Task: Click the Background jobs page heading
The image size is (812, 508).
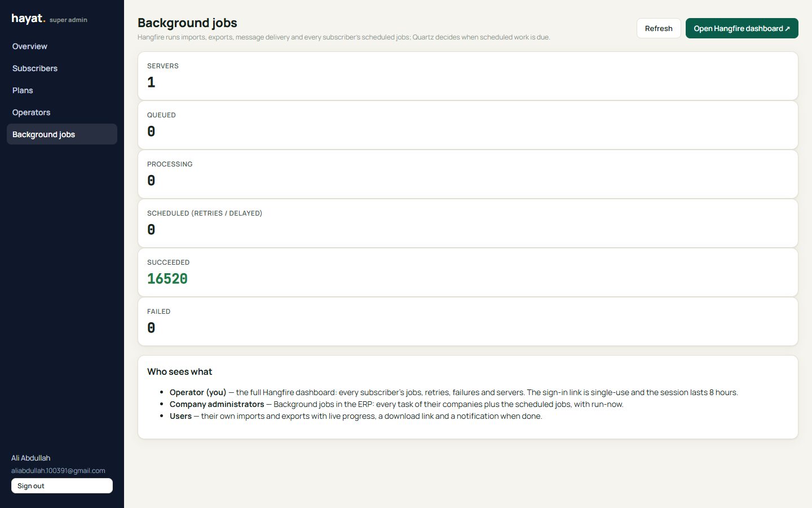Action: point(187,23)
